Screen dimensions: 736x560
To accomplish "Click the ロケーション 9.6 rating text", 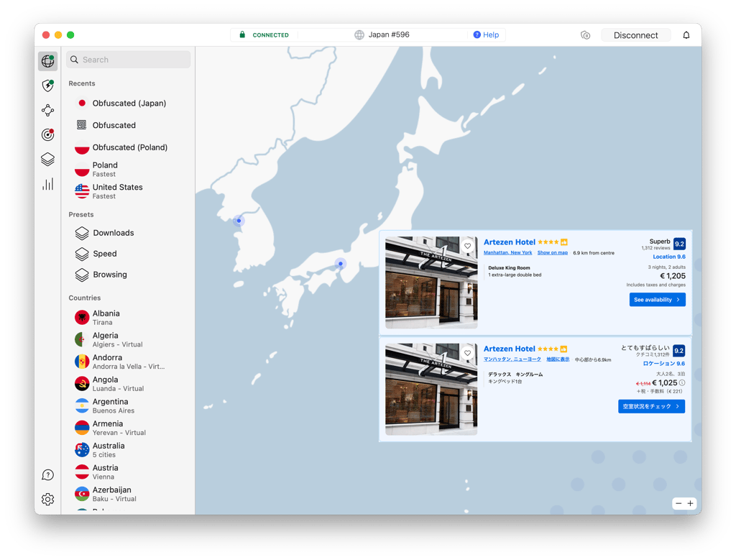I will click(663, 364).
